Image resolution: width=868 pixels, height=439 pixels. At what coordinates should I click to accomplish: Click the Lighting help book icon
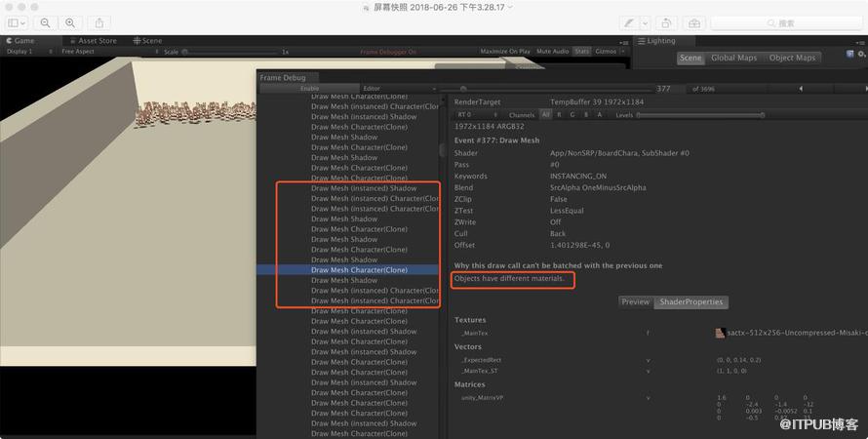point(849,54)
